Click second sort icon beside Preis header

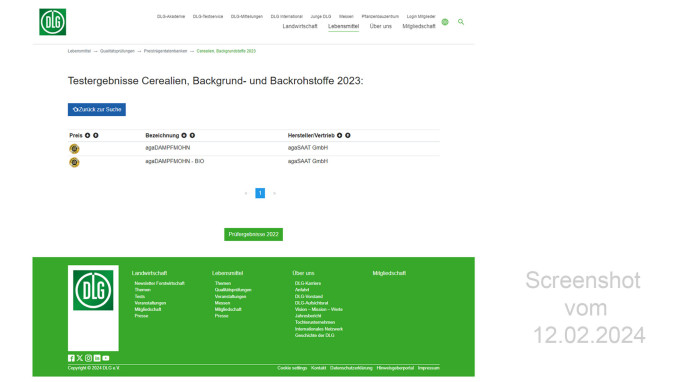tap(96, 136)
